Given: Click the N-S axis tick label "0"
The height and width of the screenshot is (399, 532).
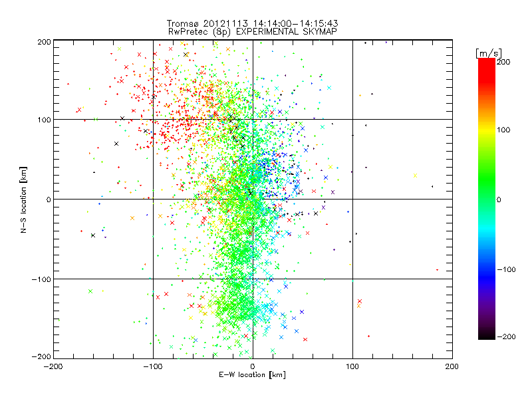Looking at the screenshot, I should [49, 199].
